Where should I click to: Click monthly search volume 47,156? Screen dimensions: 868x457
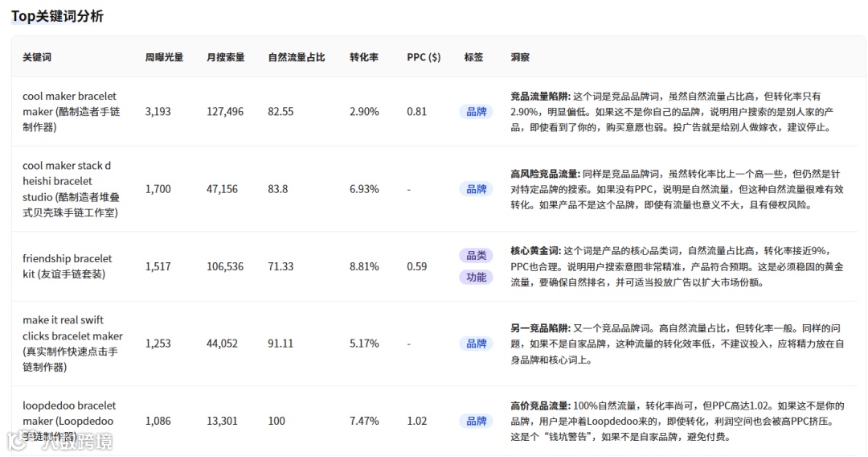coord(222,189)
